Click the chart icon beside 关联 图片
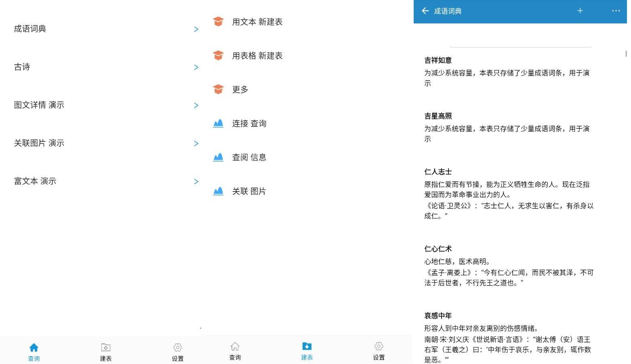Viewport: 631px width, 364px height. pos(218,191)
